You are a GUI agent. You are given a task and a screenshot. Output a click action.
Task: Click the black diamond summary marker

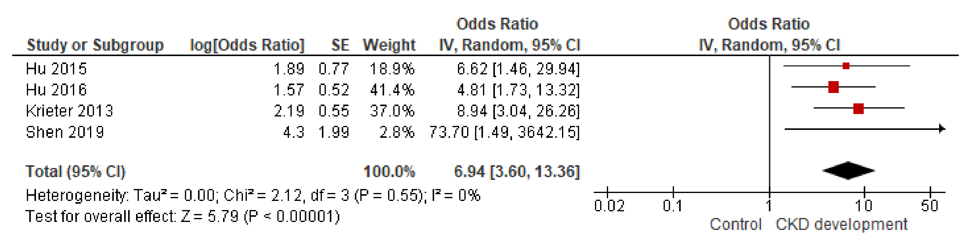[x=848, y=170]
